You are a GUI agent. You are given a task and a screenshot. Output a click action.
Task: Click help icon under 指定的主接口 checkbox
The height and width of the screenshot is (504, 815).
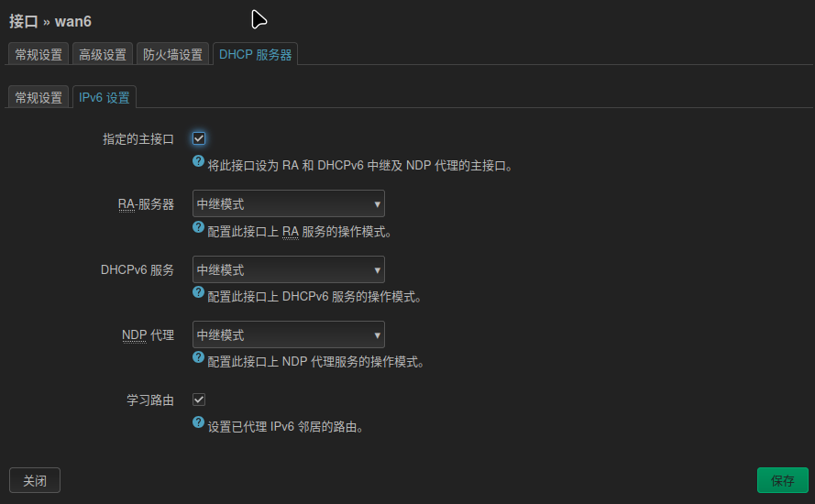pyautogui.click(x=198, y=161)
